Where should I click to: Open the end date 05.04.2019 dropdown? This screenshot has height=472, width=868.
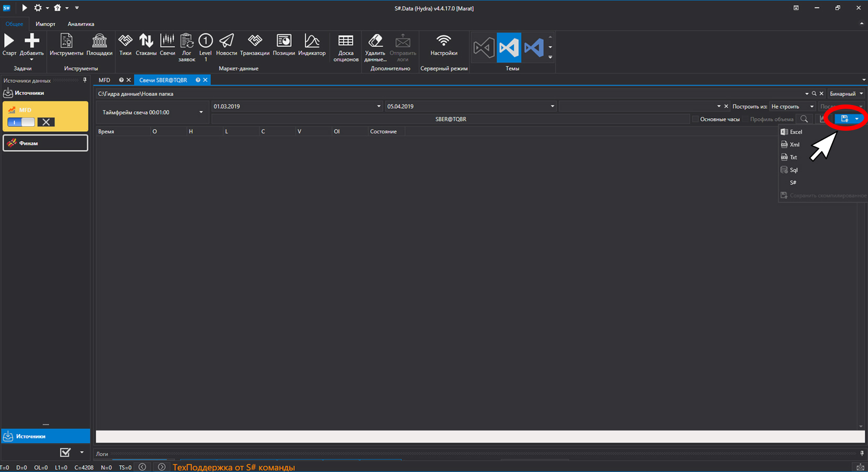pyautogui.click(x=552, y=106)
